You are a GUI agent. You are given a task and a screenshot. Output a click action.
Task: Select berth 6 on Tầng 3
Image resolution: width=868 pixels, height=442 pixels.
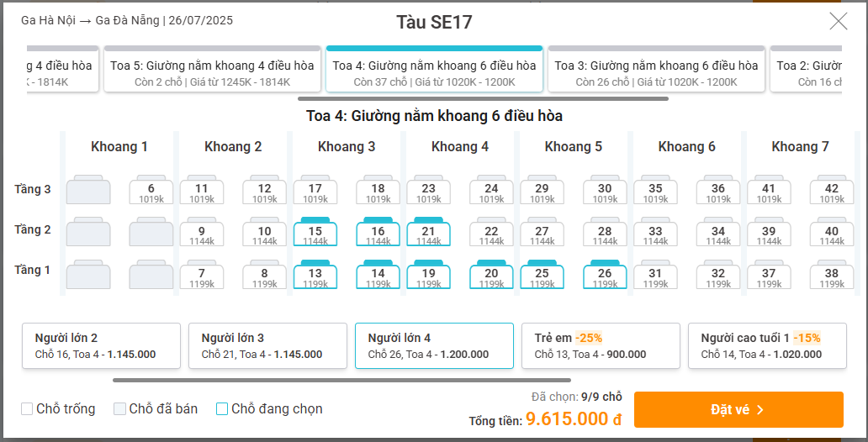[x=151, y=190]
